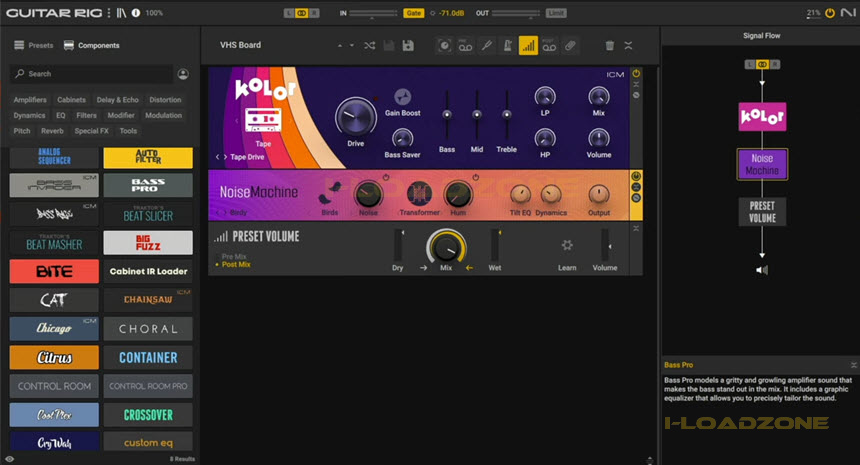Click the Save As floppy disk icon
This screenshot has height=465, width=860.
click(408, 46)
